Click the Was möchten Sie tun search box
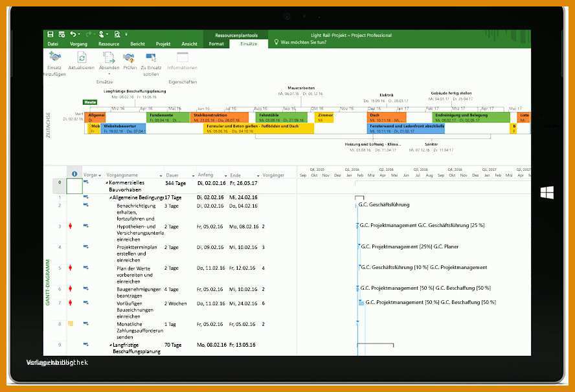 pyautogui.click(x=303, y=42)
